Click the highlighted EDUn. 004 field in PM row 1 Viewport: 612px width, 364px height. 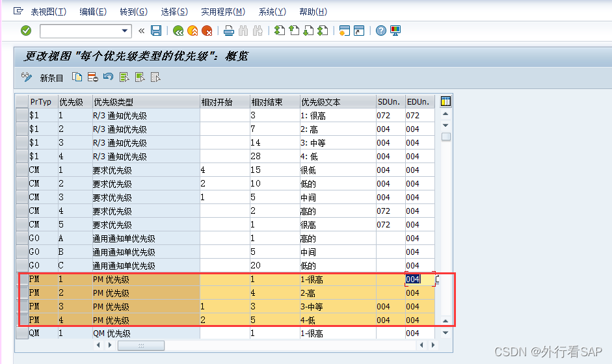pos(420,279)
